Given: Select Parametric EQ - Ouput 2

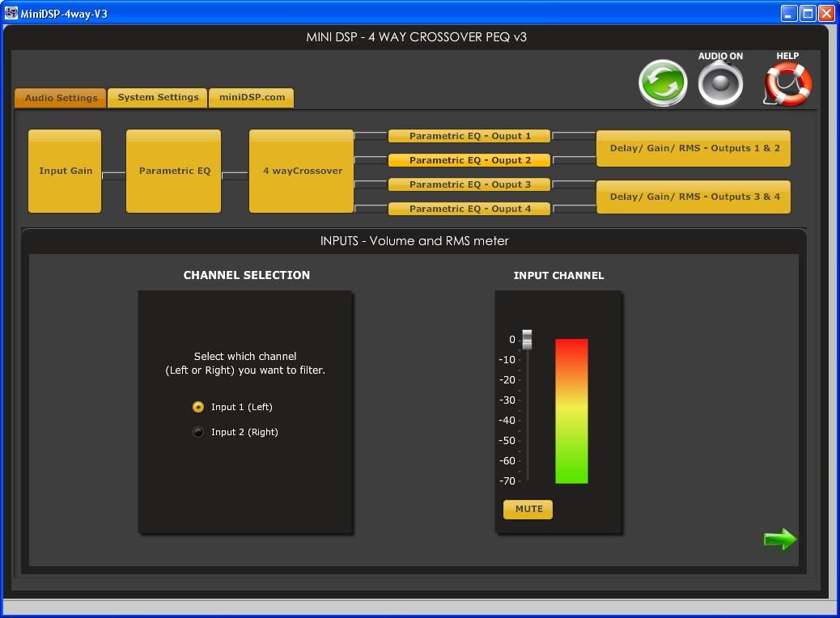Looking at the screenshot, I should [x=469, y=160].
